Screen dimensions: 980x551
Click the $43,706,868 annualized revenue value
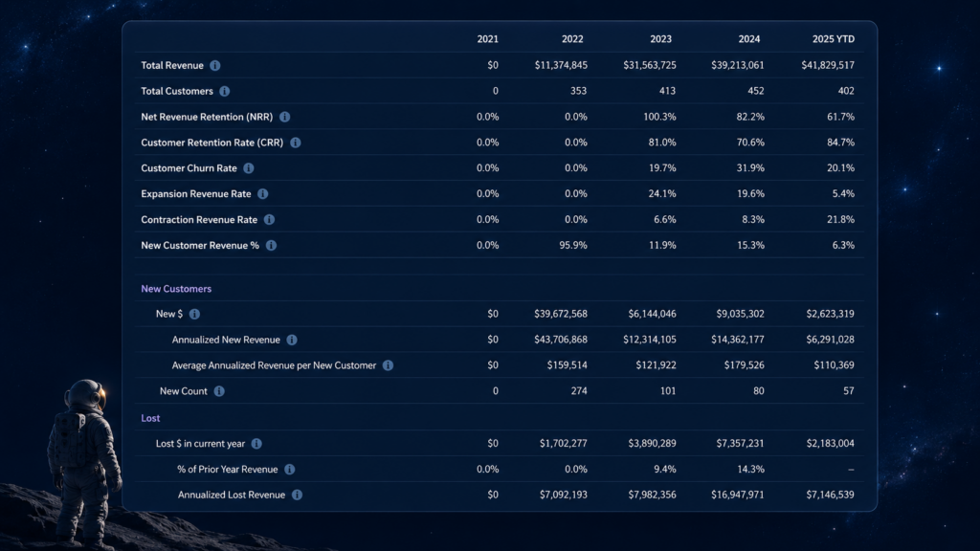(x=561, y=340)
